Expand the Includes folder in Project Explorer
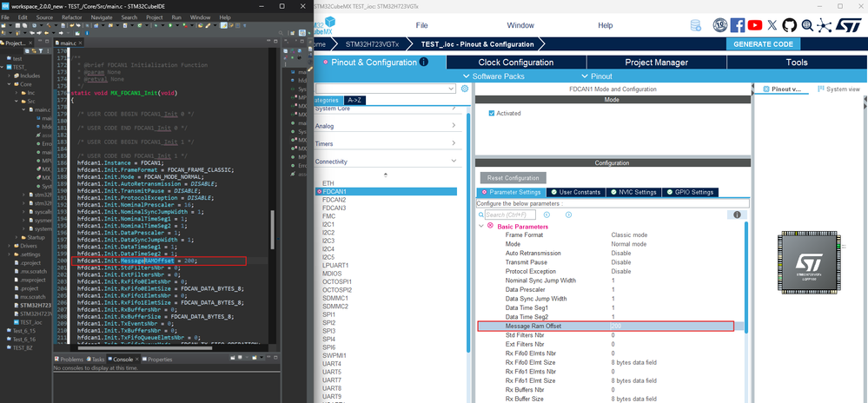 (x=10, y=76)
